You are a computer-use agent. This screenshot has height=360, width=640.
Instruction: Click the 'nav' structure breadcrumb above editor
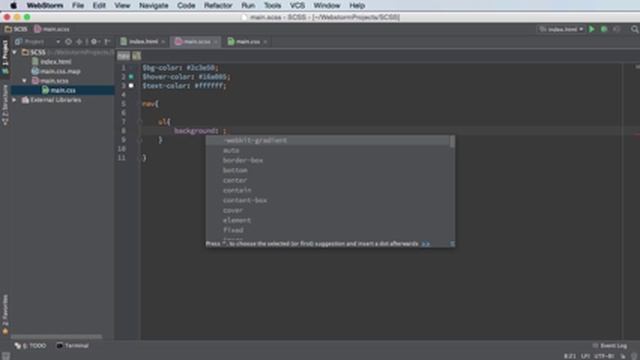(124, 56)
